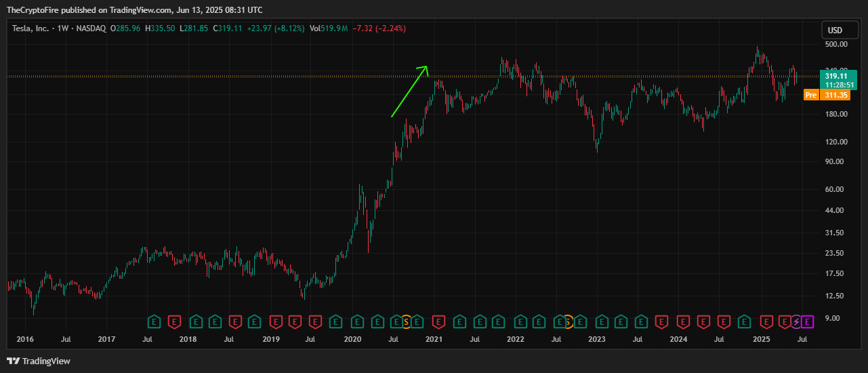The width and height of the screenshot is (868, 373).
Task: Click the Vol 519.9M volume reading
Action: [329, 28]
